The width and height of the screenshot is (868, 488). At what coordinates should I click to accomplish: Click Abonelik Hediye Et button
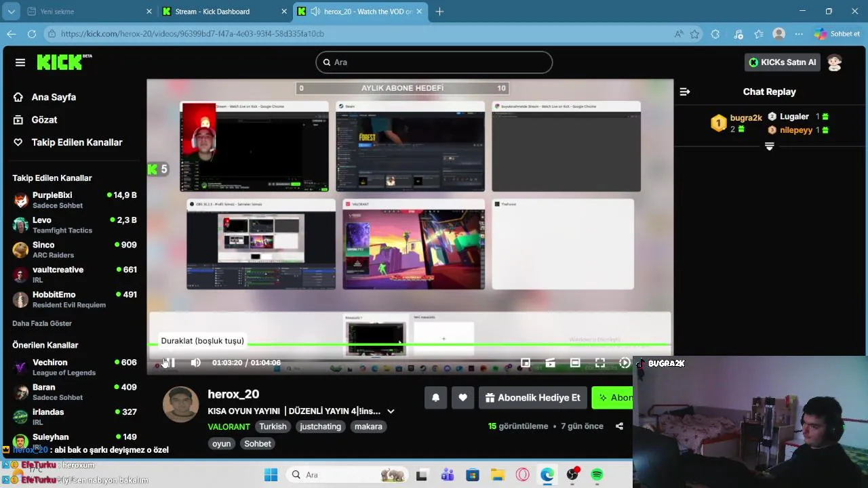[x=532, y=398]
